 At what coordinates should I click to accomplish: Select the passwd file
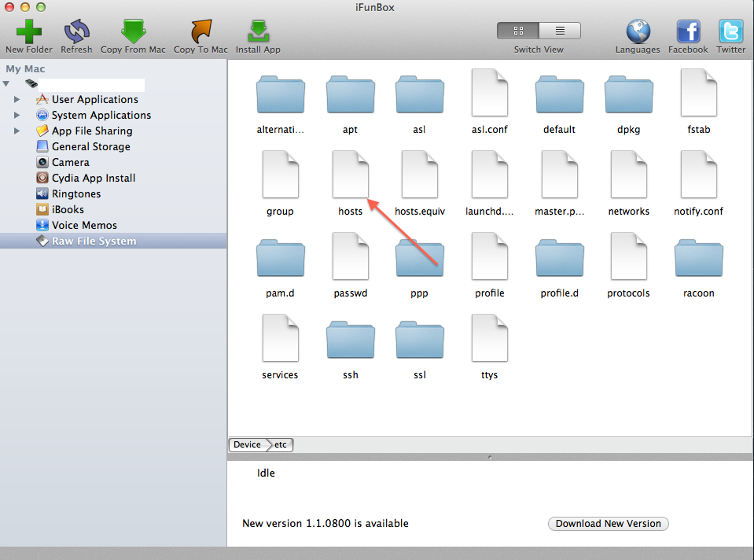350,256
